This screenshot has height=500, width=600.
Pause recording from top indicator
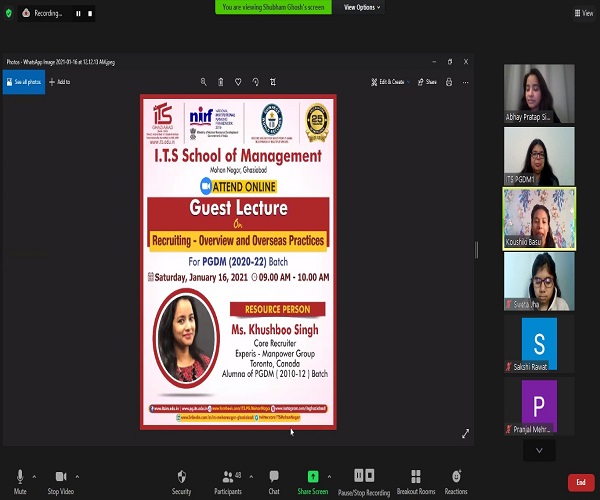(78, 13)
